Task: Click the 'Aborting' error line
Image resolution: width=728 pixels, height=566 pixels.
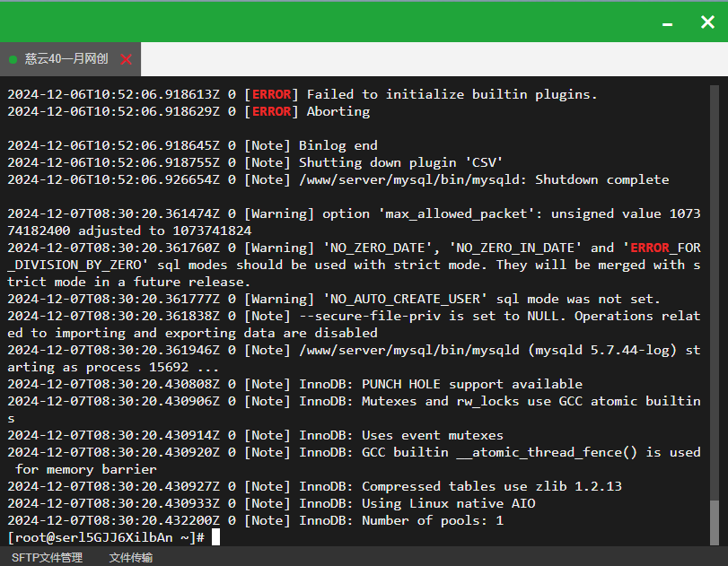Action: 189,112
